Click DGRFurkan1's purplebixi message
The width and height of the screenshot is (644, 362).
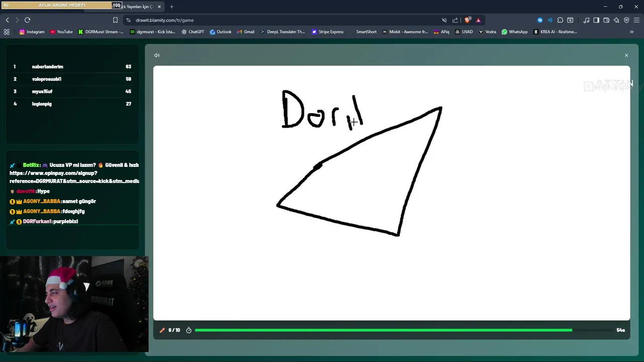[x=44, y=221]
